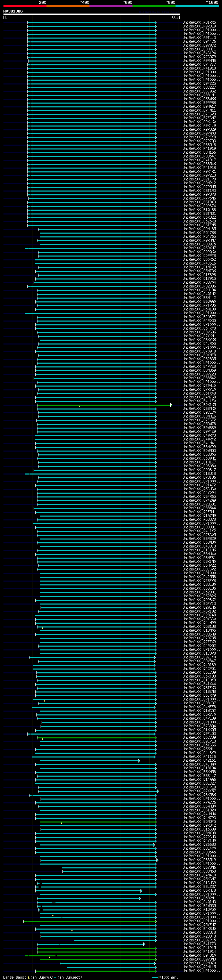Select UniRef100_B6QAA0 label
Screen dimensions: 222x980
[x=199, y=301]
